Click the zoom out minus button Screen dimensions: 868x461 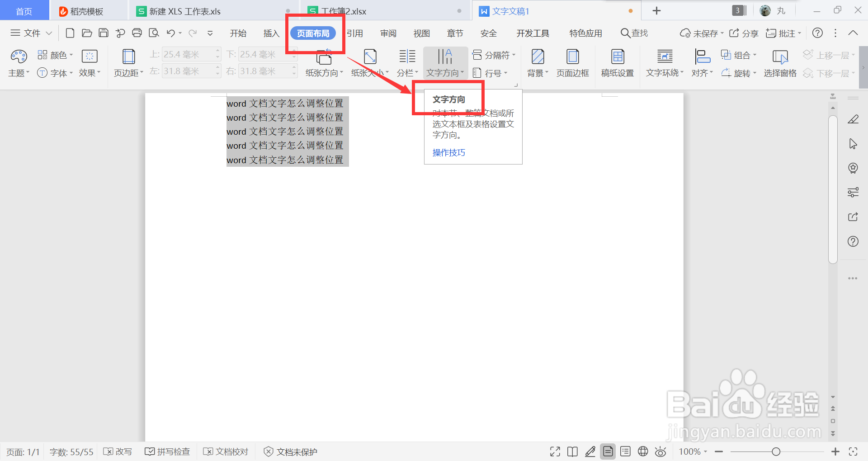point(719,452)
